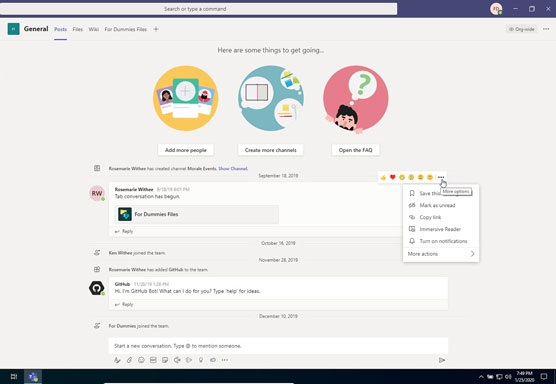Screen dimensions: 556x384
Task: Click the network icon in the system tray
Action: tap(499, 377)
